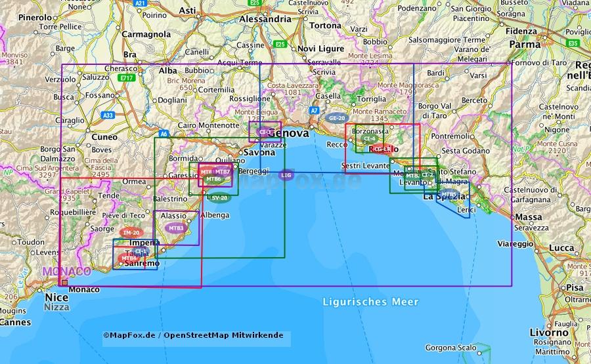
Task: Click the OpenStreetMap Mitwirkende attribution
Action: 223,335
